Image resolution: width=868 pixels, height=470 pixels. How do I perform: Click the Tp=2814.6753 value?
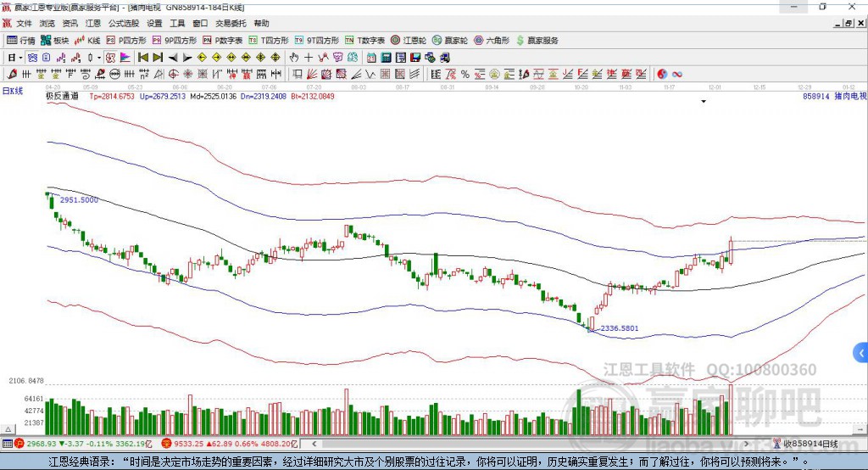pyautogui.click(x=112, y=97)
